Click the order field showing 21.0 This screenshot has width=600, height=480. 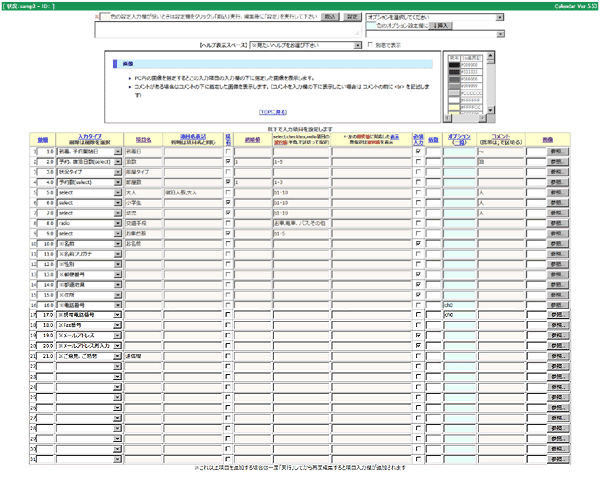(46, 356)
